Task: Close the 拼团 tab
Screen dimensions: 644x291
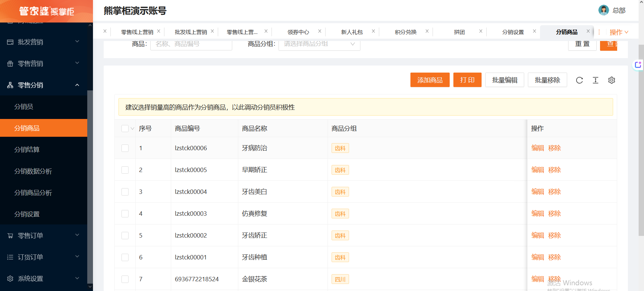Action: point(481,31)
